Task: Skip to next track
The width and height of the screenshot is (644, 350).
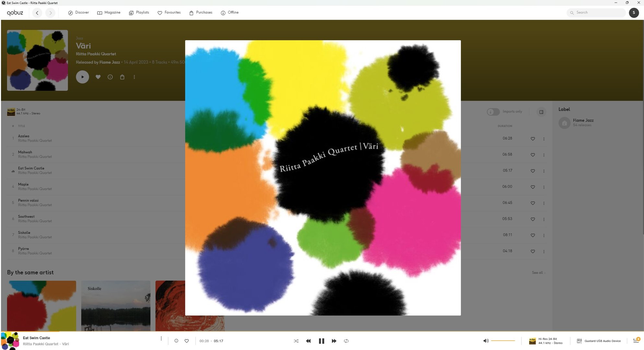Action: point(334,341)
